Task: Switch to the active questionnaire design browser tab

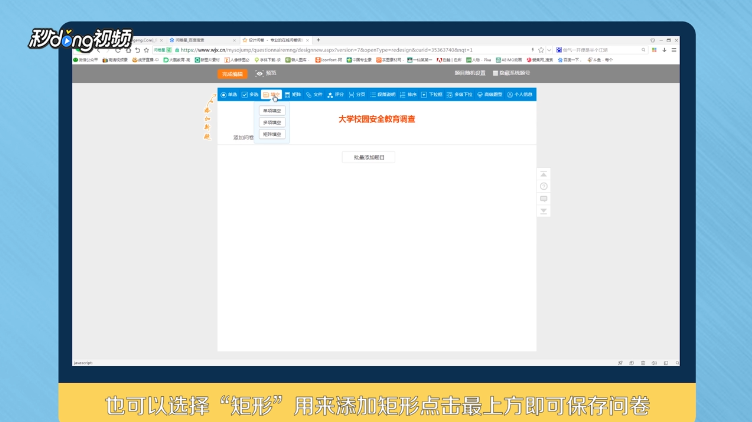Action: click(275, 40)
